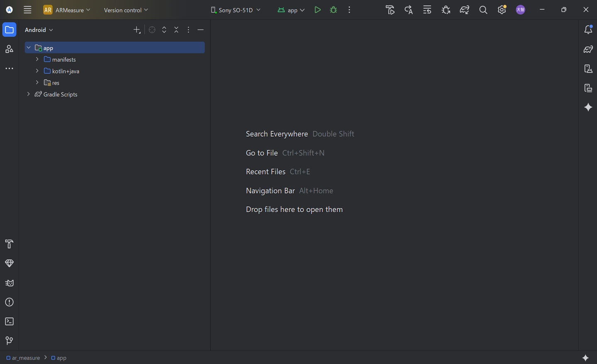
Task: Open the Sony SO-51D device selector
Action: coord(235,10)
